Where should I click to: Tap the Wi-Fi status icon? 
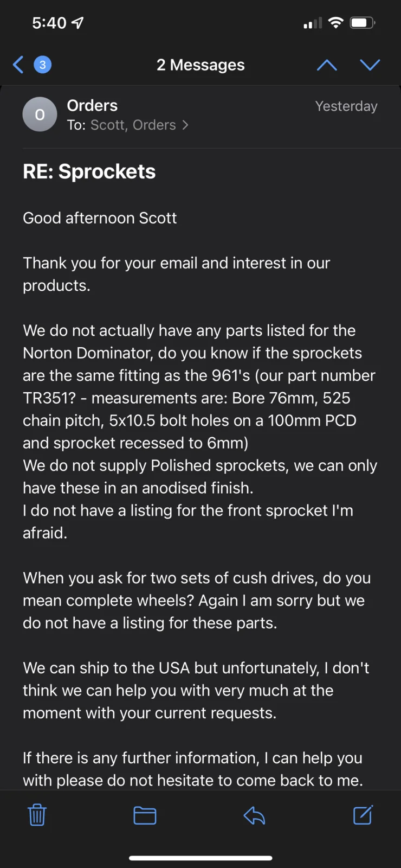click(x=336, y=23)
